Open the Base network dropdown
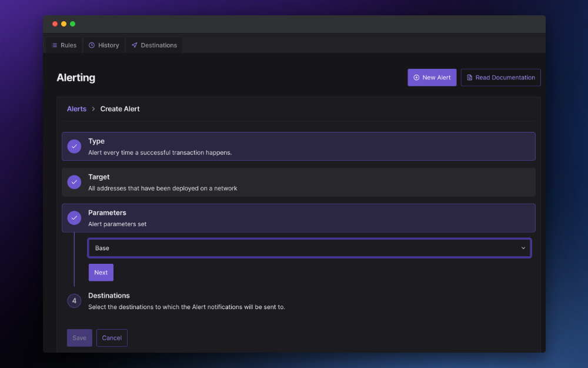Screen dimensions: 588x368 pyautogui.click(x=310, y=248)
